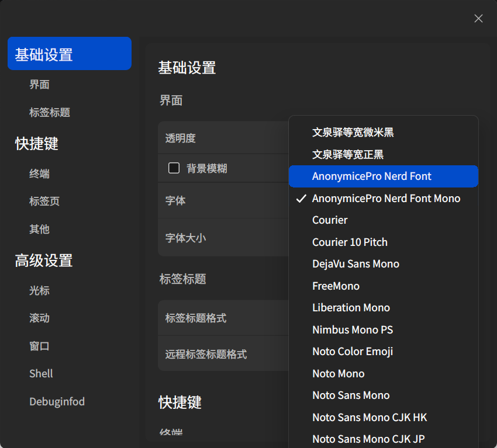Select checked AnonymicePro Nerd Font Mono option
The width and height of the screenshot is (497, 448).
tap(383, 199)
